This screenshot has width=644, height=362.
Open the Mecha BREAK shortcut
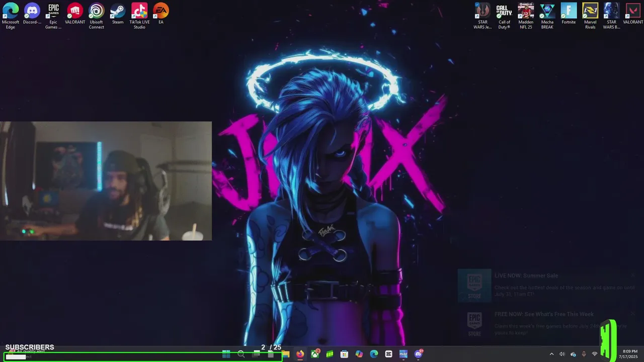click(547, 16)
